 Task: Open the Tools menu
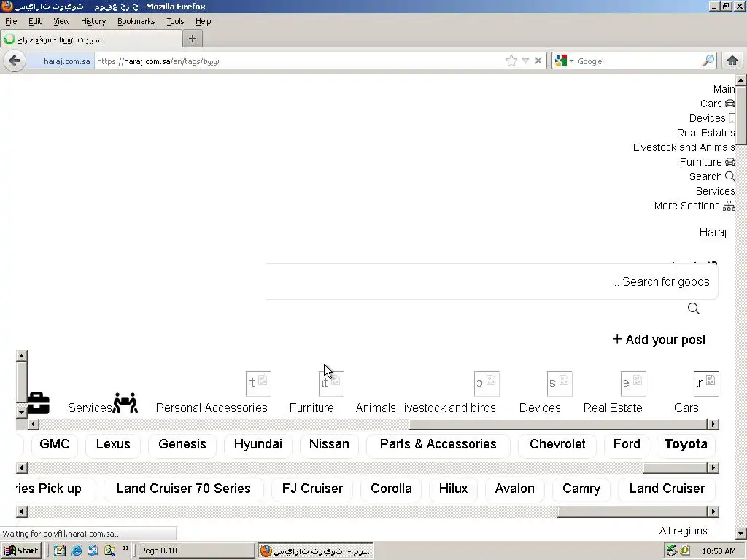coord(175,21)
